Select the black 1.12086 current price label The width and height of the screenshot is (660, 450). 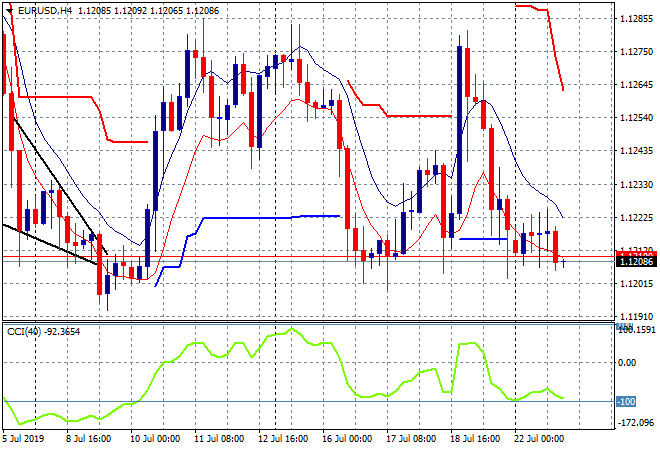pos(636,262)
